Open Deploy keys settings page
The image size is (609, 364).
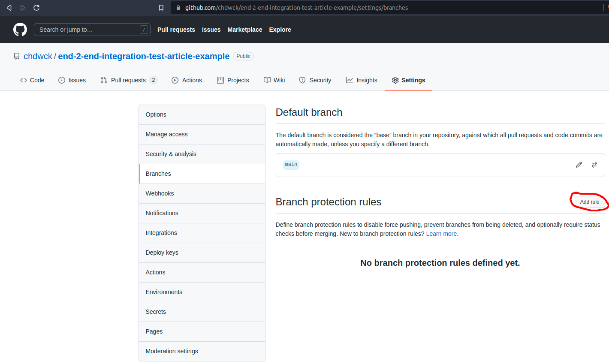162,253
